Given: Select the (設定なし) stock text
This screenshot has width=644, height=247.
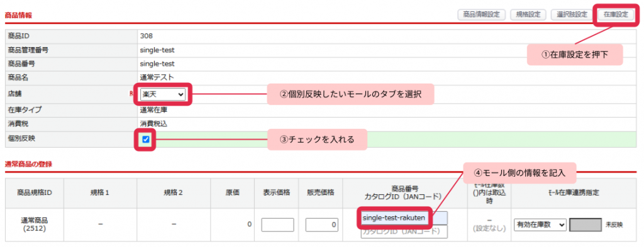Looking at the screenshot, I should pos(489,229).
